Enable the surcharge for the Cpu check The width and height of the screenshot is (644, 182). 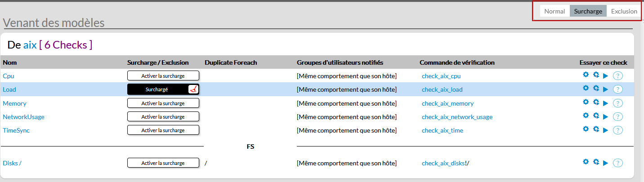click(163, 76)
